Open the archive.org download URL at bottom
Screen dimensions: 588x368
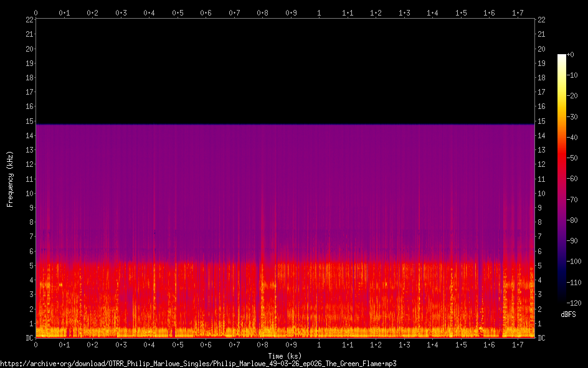coord(198,364)
